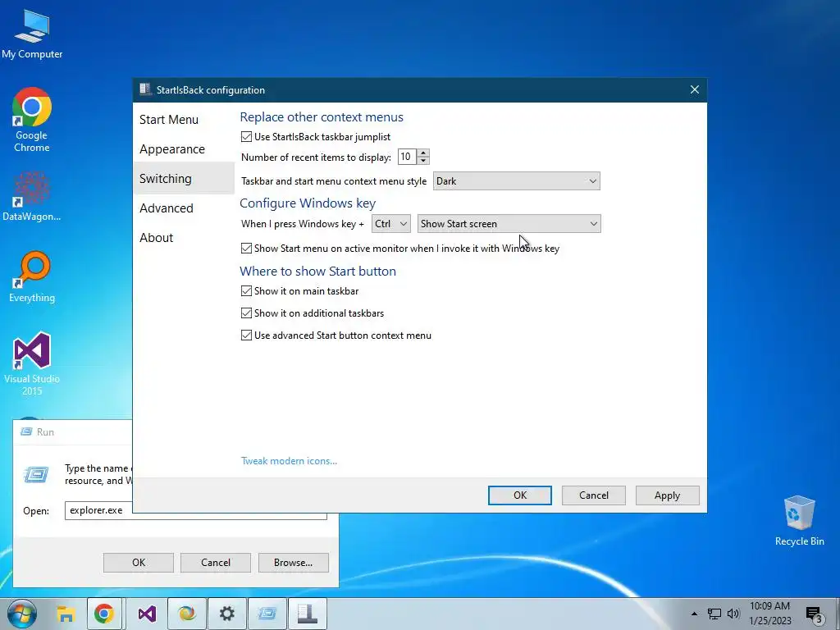Open network status tray icon

714,614
